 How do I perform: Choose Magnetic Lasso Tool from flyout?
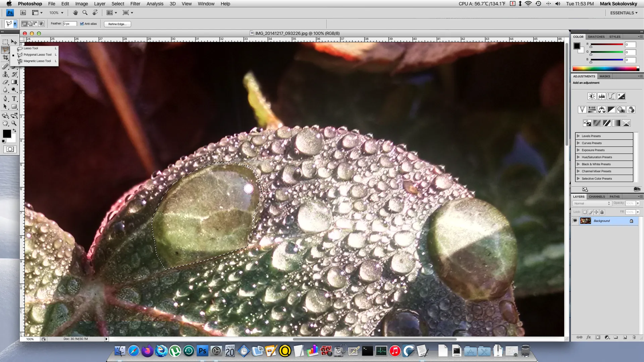pyautogui.click(x=37, y=61)
